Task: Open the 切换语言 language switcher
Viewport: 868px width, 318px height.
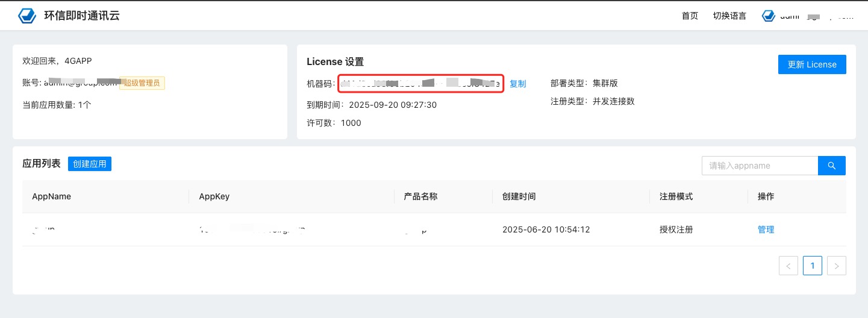Action: [729, 16]
